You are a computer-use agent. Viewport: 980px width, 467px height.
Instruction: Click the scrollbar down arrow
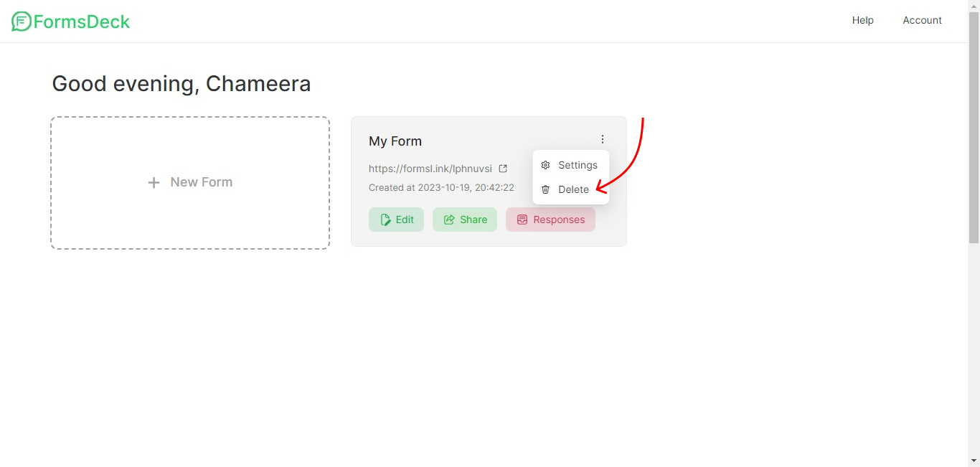(x=974, y=461)
